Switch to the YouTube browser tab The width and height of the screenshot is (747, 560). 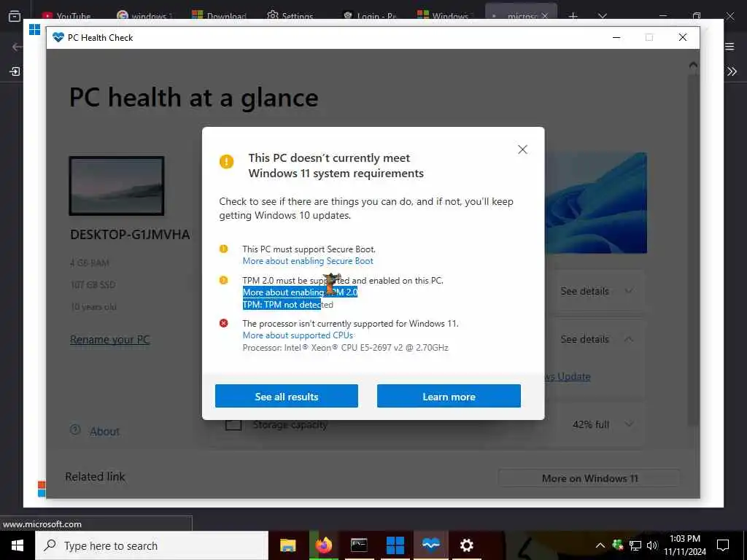pyautogui.click(x=66, y=16)
